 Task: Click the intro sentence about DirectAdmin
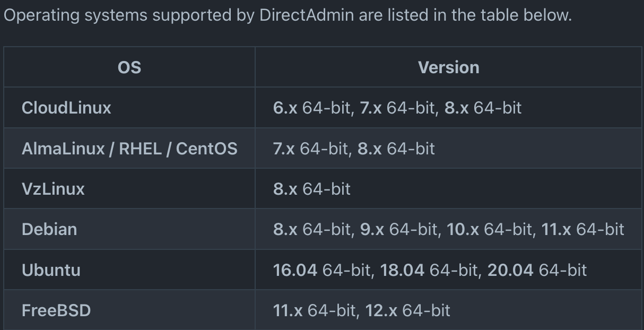point(288,15)
